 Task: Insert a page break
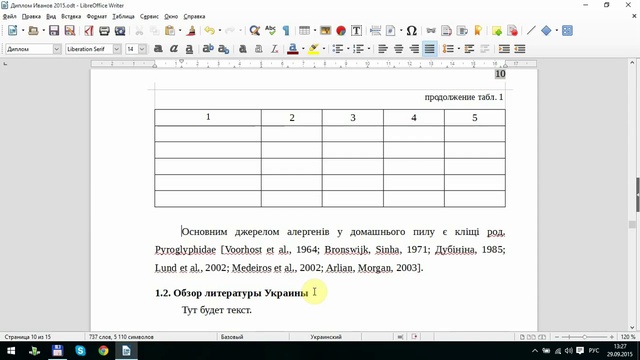tap(376, 31)
